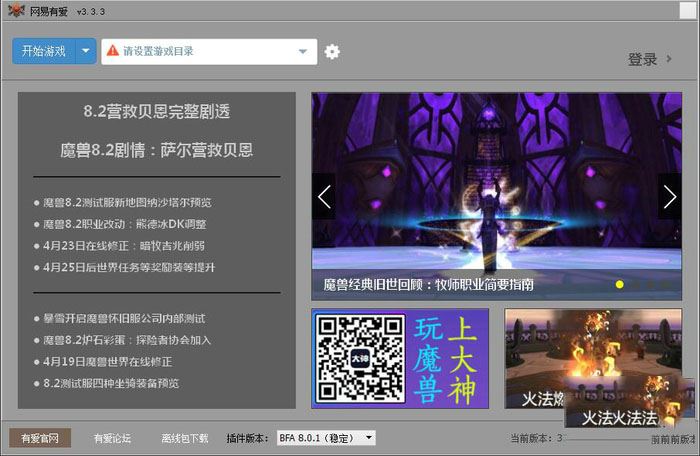Open news 8.2测试服四种坐骑装备预览
This screenshot has height=456, width=700.
coord(111,383)
